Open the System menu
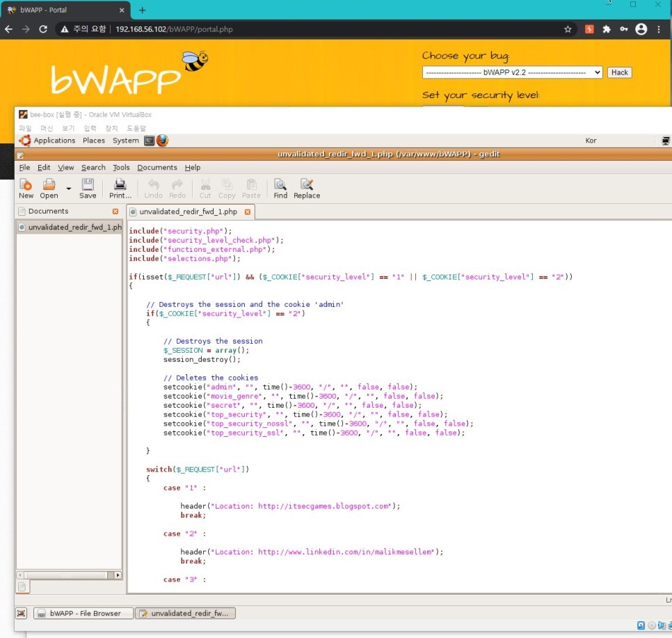This screenshot has height=638, width=672. pyautogui.click(x=126, y=141)
